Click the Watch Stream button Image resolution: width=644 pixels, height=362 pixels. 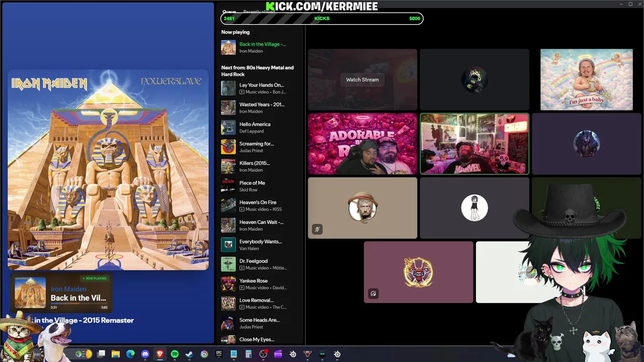click(x=362, y=79)
